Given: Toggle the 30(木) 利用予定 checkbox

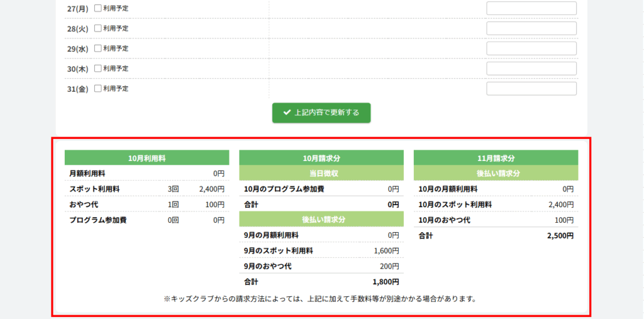Looking at the screenshot, I should point(97,69).
